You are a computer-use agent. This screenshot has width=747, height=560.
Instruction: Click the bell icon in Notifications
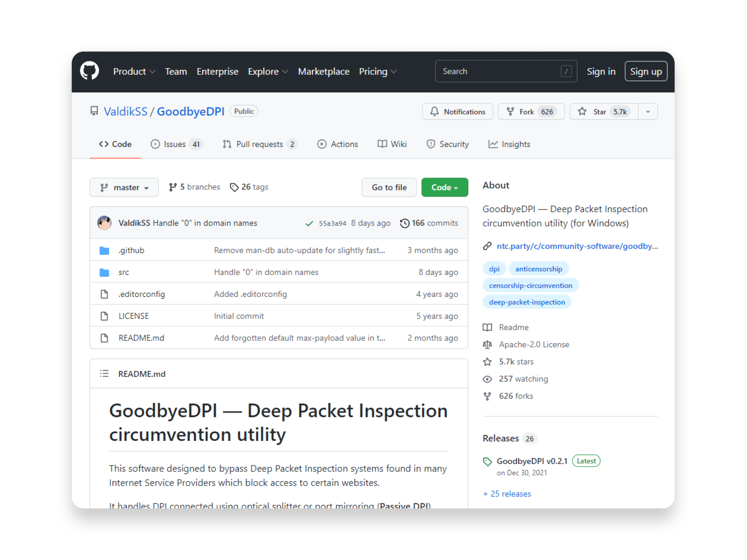click(434, 112)
